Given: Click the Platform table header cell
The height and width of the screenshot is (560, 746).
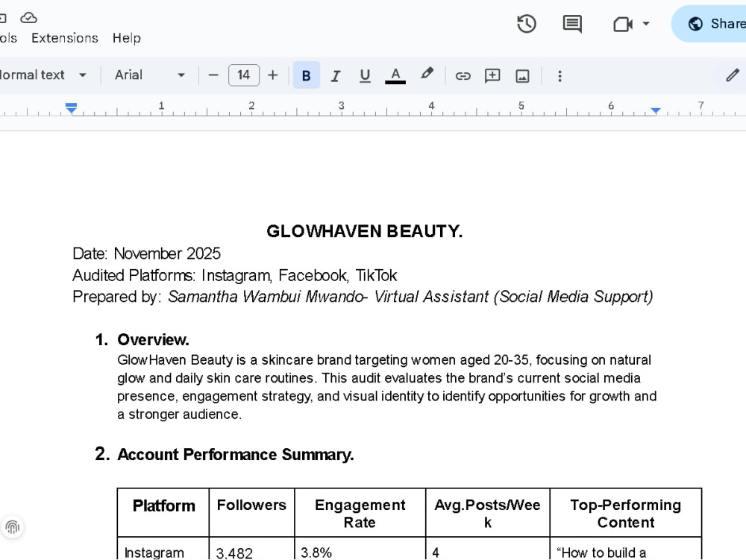Looking at the screenshot, I should (x=163, y=512).
